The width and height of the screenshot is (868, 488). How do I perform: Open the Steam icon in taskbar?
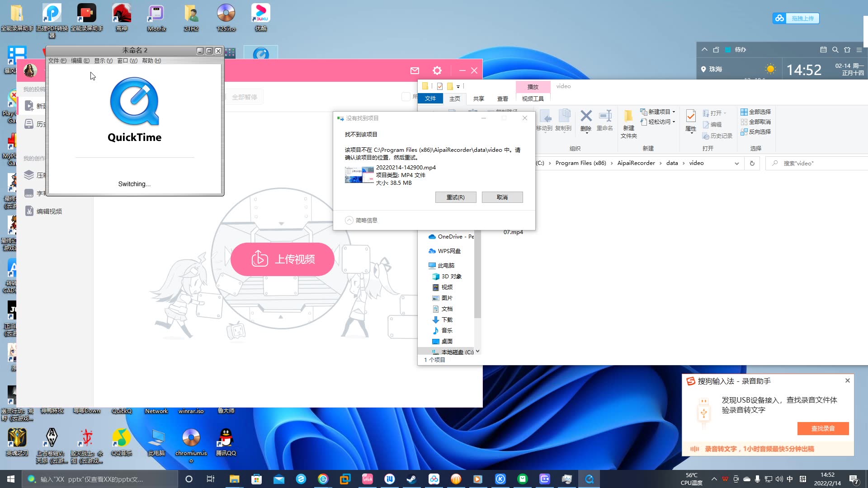point(411,479)
